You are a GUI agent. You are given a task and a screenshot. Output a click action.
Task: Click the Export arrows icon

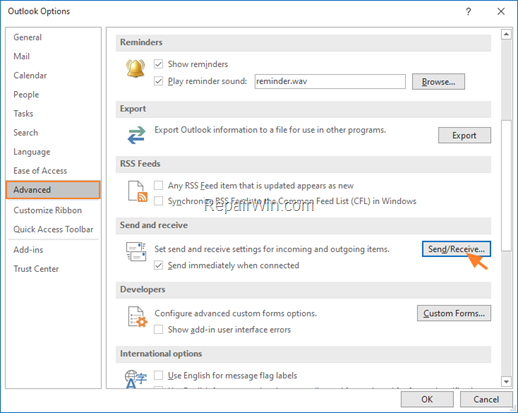tap(137, 135)
